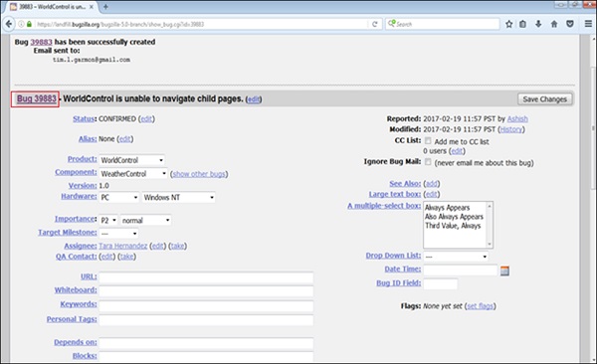
Task: Edit the bug summary via edit link
Action: pyautogui.click(x=254, y=99)
